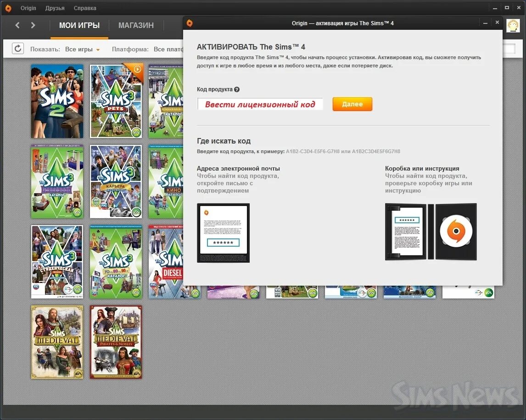Expand the Платформа filter dropdown
This screenshot has width=526, height=420.
coord(168,49)
